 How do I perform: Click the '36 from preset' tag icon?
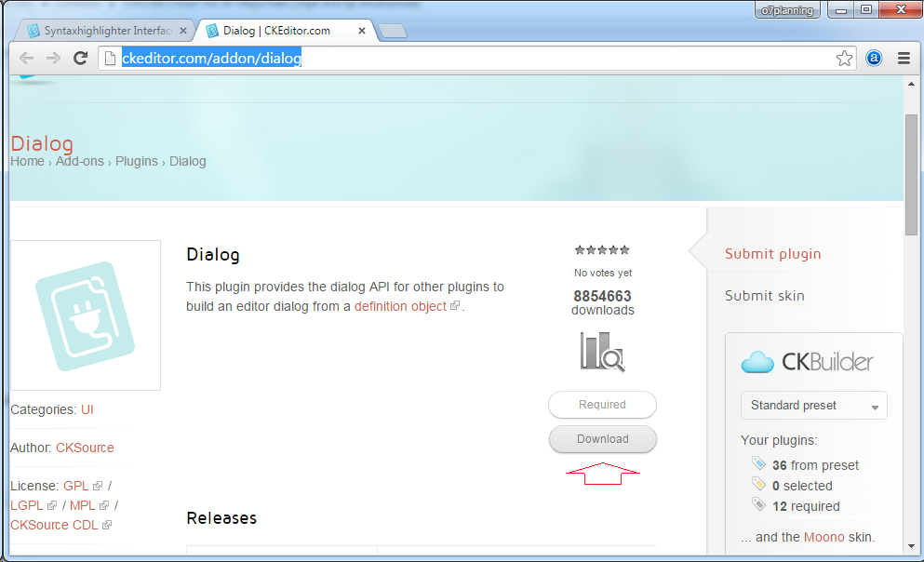coord(757,463)
